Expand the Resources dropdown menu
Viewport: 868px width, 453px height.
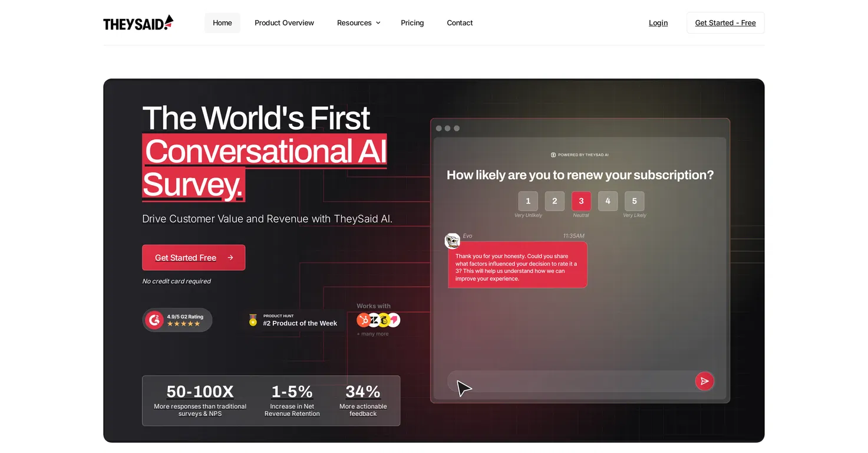pyautogui.click(x=358, y=23)
